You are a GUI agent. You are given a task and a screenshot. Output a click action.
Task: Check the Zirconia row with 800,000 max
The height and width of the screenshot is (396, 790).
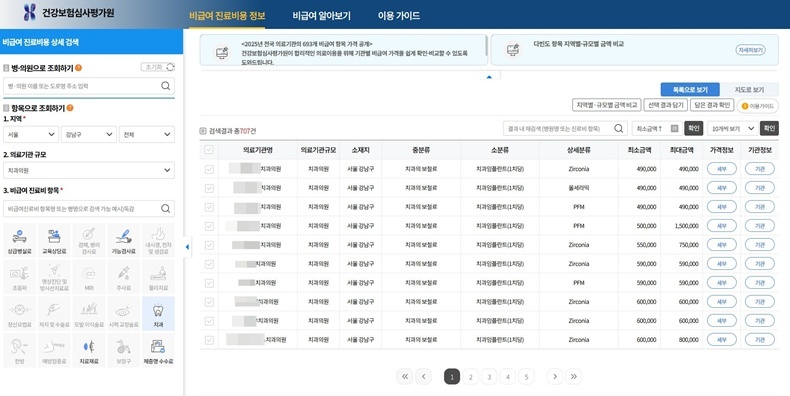click(x=209, y=340)
